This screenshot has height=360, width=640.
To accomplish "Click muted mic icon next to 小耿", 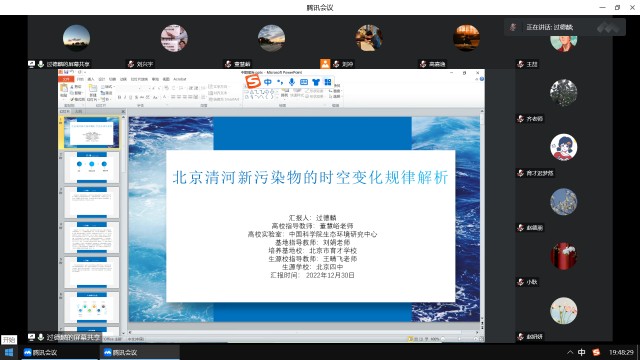I will 520,282.
